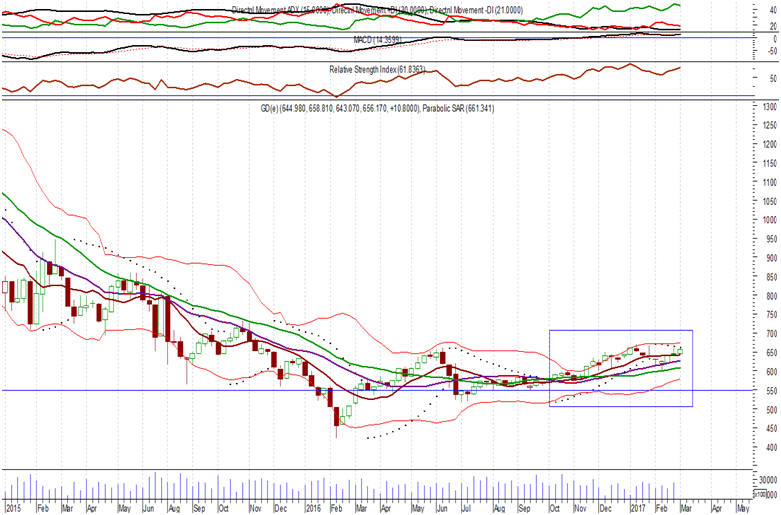
Task: Click the GD(e) price quote header
Action: click(x=340, y=108)
